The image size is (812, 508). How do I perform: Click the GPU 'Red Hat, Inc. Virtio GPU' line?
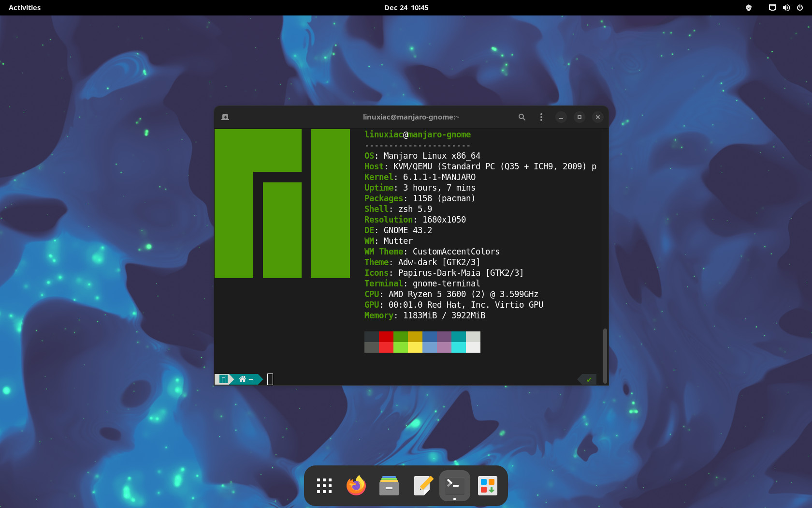pos(454,305)
